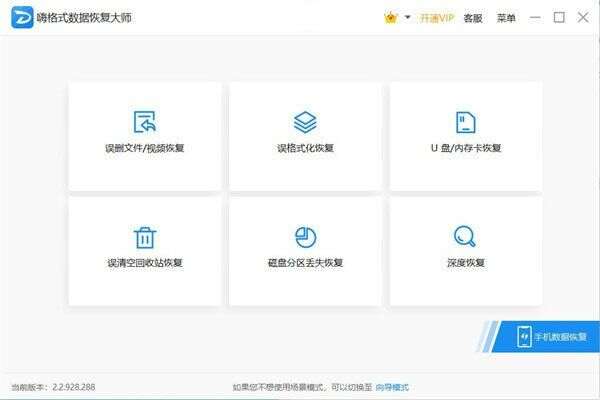Open the U盘/内存卡恢复 card icon
This screenshot has height=400, width=600.
465,122
